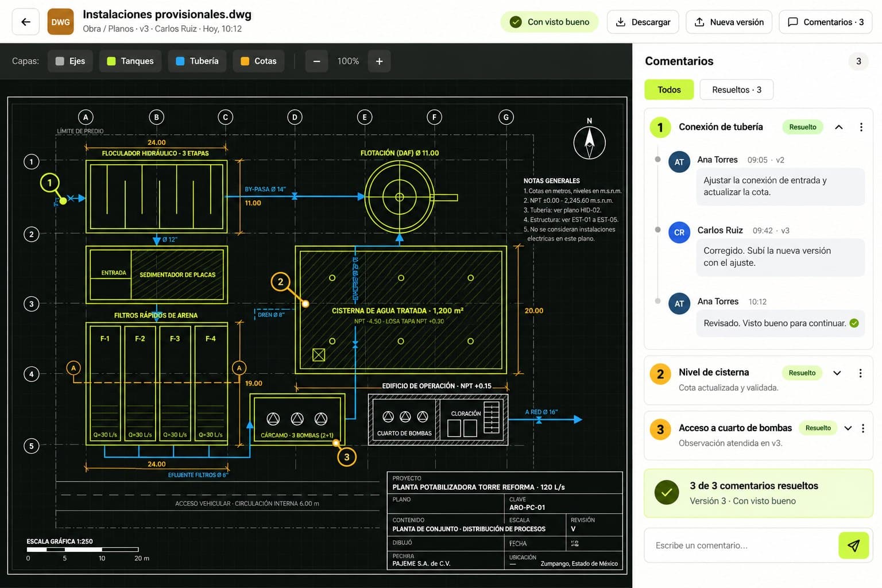Open the Comentarios · 3 button
The height and width of the screenshot is (588, 882).
pos(825,22)
